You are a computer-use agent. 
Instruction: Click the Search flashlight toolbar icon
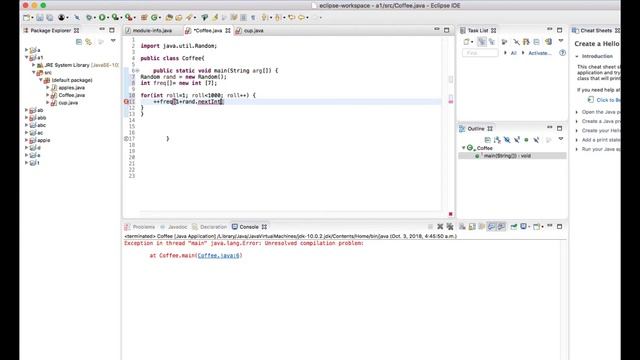tap(189, 18)
